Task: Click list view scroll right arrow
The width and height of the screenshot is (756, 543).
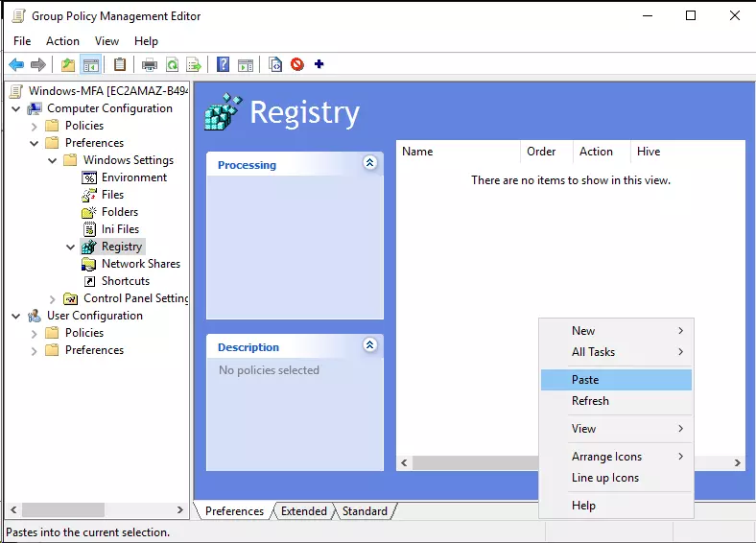Action: coord(737,463)
